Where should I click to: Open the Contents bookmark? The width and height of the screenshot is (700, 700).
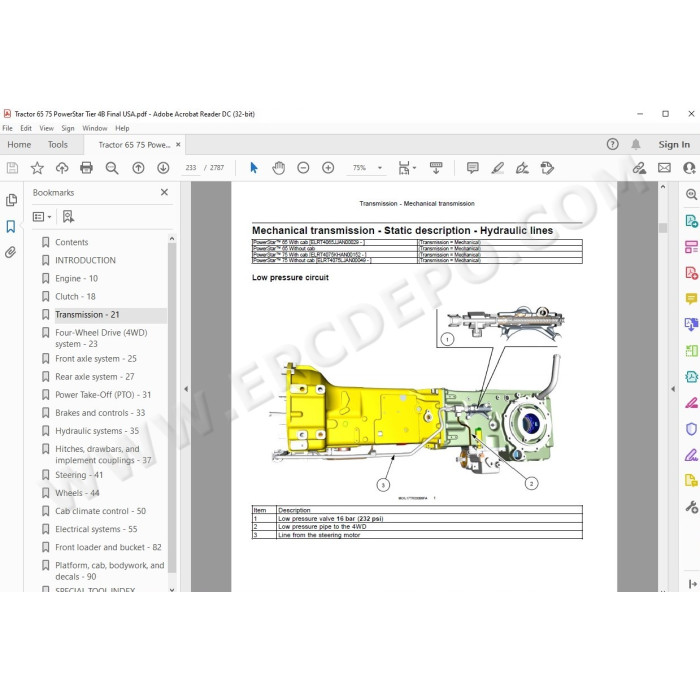(x=71, y=242)
